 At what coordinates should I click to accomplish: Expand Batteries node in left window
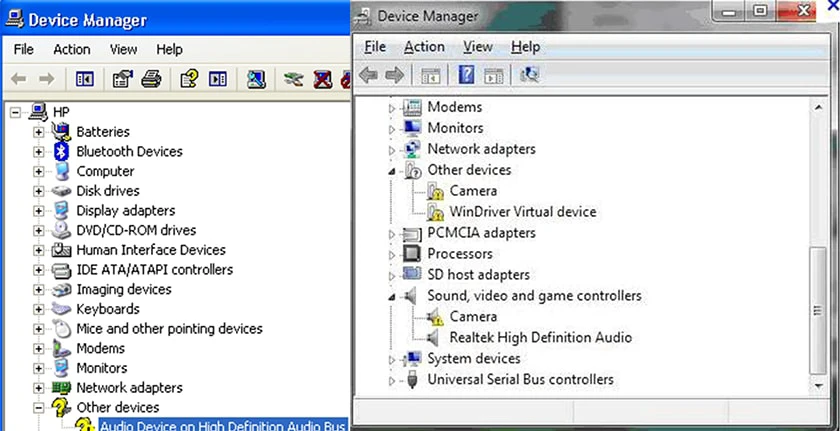pos(39,132)
